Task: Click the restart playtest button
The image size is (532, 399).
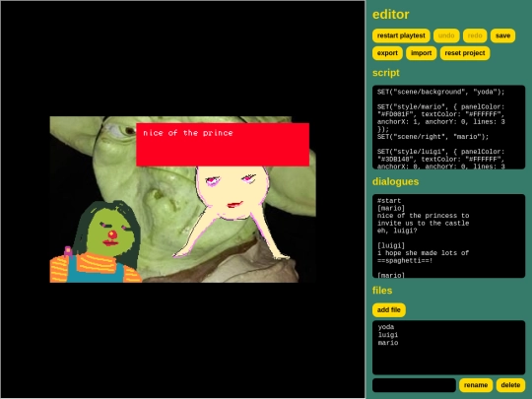Action: tap(401, 35)
